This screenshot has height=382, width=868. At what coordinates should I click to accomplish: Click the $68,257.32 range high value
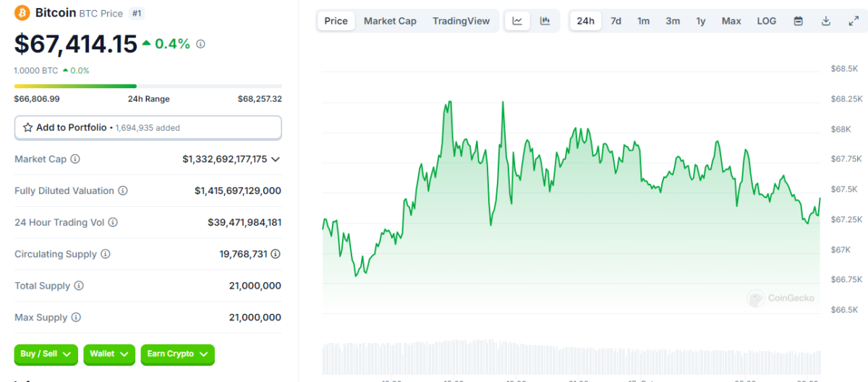[260, 99]
